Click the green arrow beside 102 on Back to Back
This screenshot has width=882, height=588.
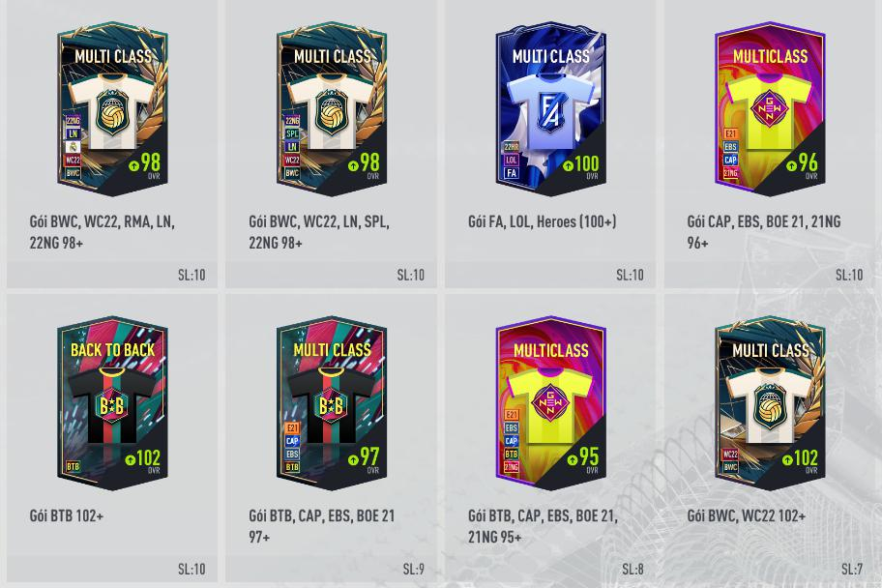[x=130, y=459]
